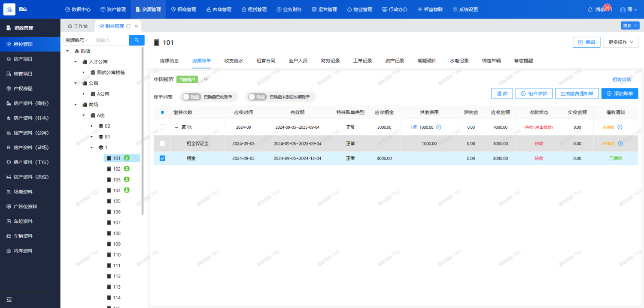Switch to the 水电记录 tab
This screenshot has width=644, height=308.
459,61
